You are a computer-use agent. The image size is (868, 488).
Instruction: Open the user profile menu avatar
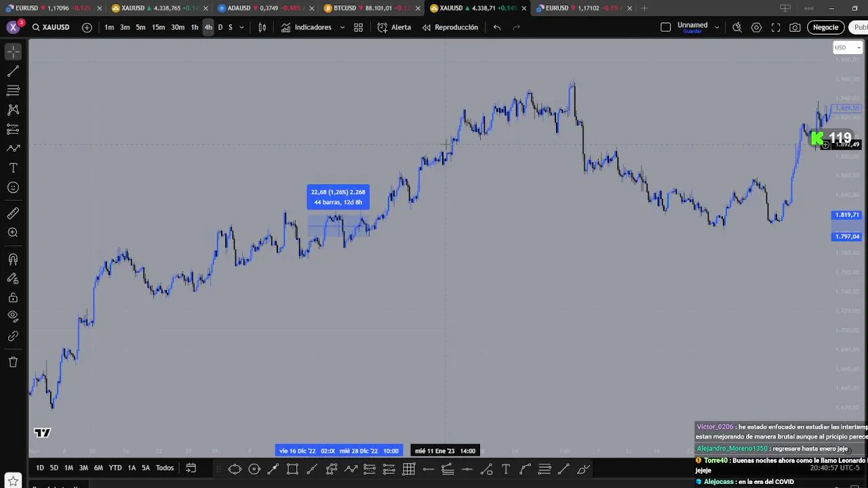coord(13,27)
